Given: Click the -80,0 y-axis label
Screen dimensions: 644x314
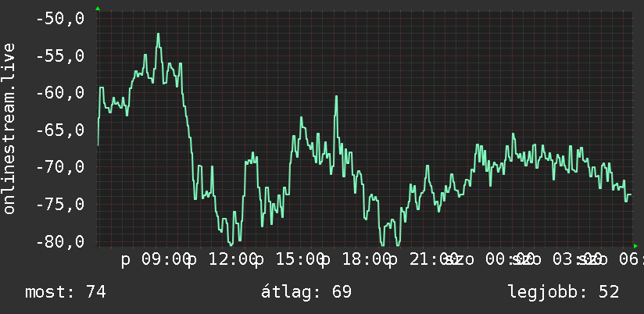Looking at the screenshot, I should coord(60,241).
